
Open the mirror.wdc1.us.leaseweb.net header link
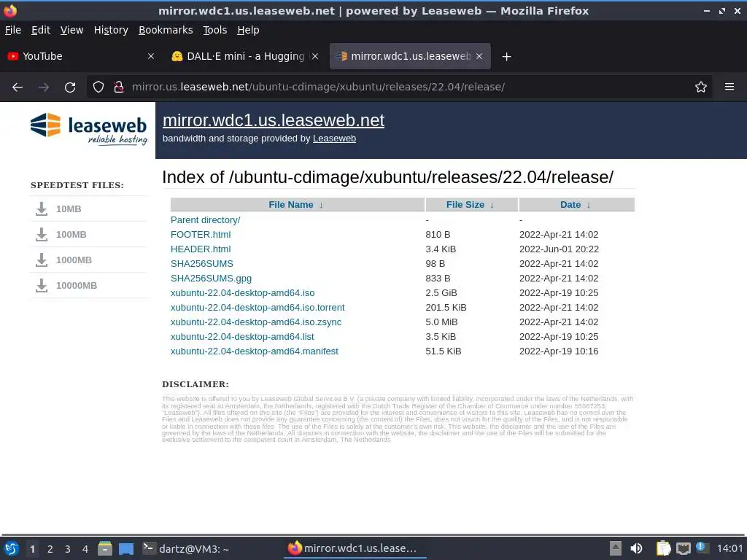point(274,120)
